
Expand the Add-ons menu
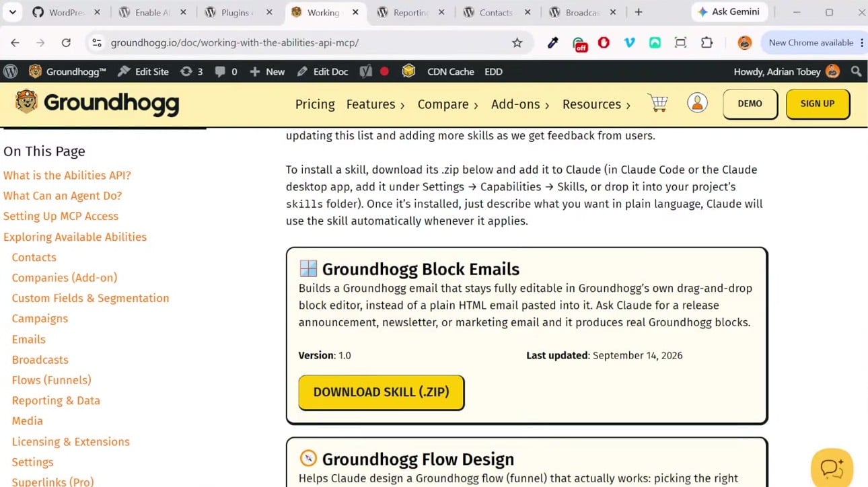click(x=520, y=104)
